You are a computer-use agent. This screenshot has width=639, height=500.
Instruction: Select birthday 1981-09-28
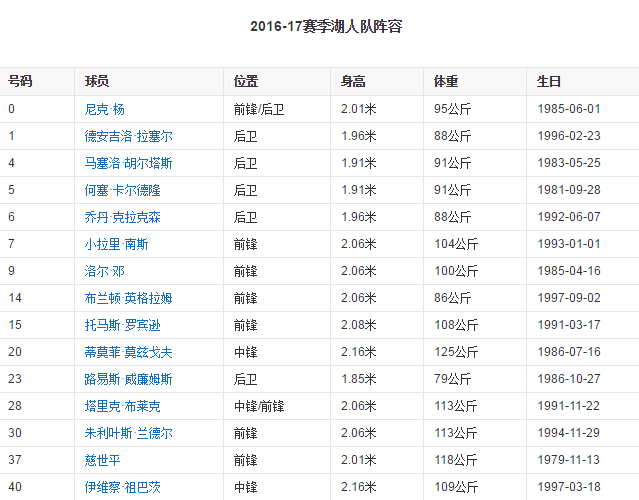pyautogui.click(x=569, y=189)
